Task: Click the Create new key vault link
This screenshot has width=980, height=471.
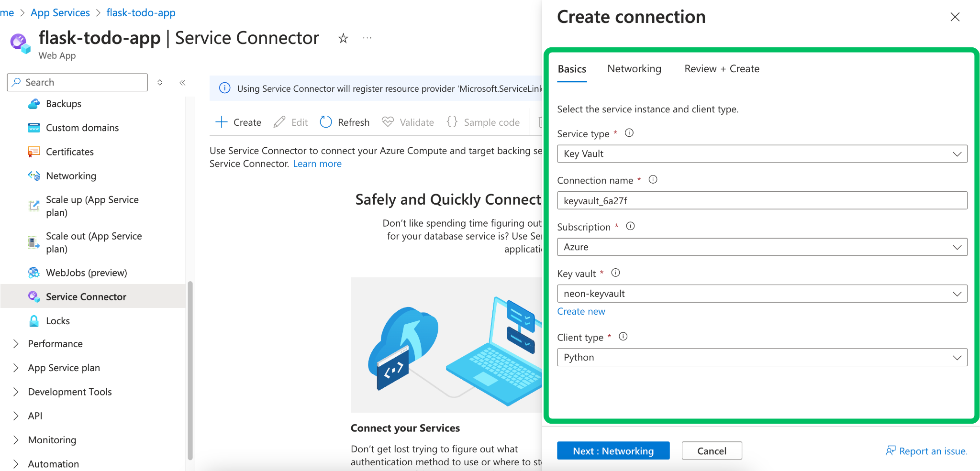Action: pos(581,311)
